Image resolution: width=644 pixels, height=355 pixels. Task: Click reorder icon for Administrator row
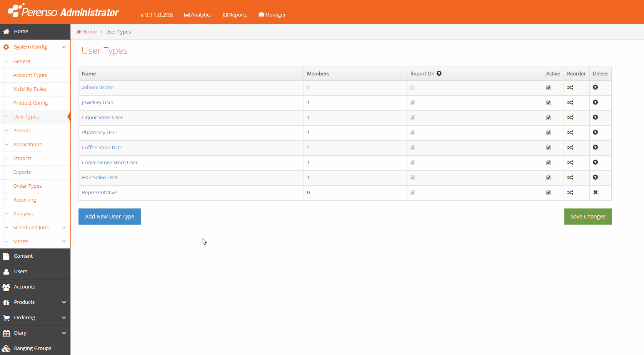tap(570, 88)
